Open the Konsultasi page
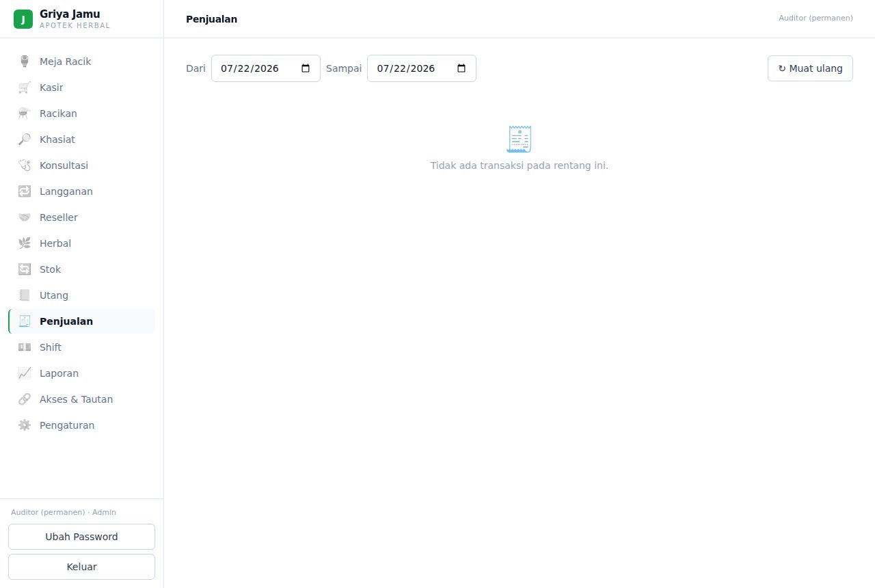 81,165
